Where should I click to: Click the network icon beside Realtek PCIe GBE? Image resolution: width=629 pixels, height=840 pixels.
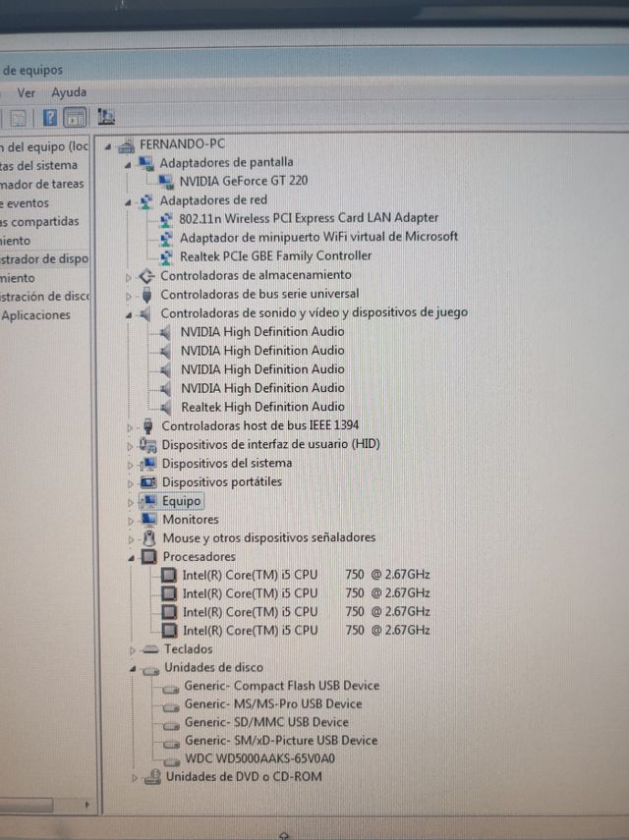[167, 256]
